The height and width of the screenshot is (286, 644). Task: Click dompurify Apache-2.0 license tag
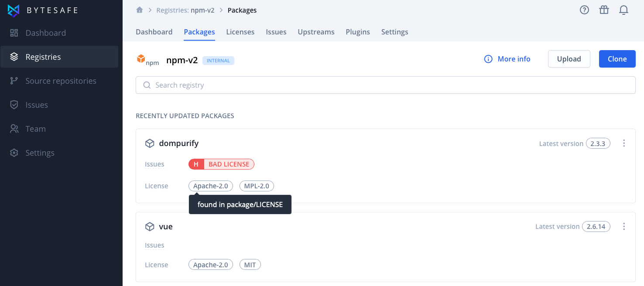[211, 186]
